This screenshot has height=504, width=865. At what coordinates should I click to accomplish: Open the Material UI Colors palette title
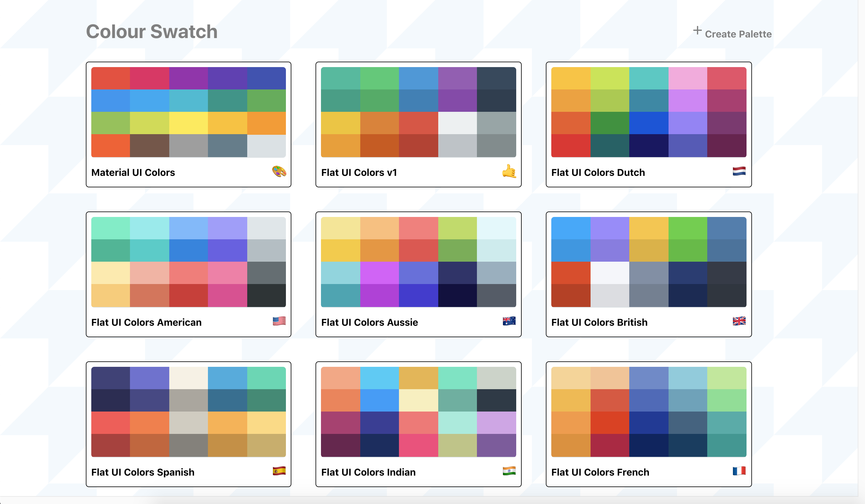(x=133, y=172)
